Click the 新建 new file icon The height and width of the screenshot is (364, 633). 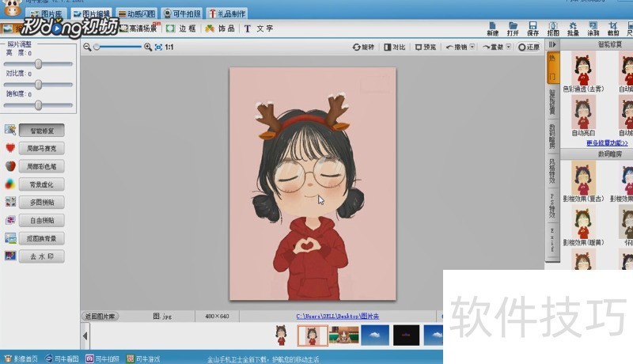pos(492,29)
